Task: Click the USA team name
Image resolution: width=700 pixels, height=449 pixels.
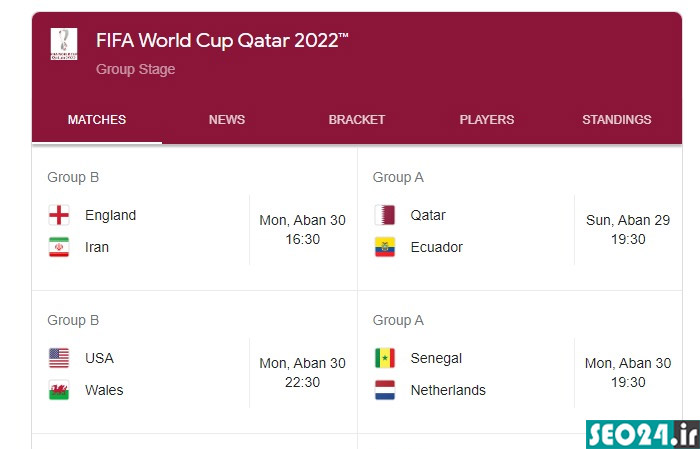Action: 99,358
